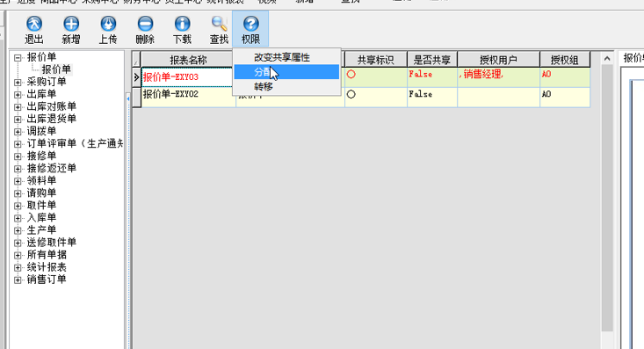Click the 销售经理 authorized user cell
Image resolution: width=644 pixels, height=349 pixels.
pyautogui.click(x=498, y=77)
